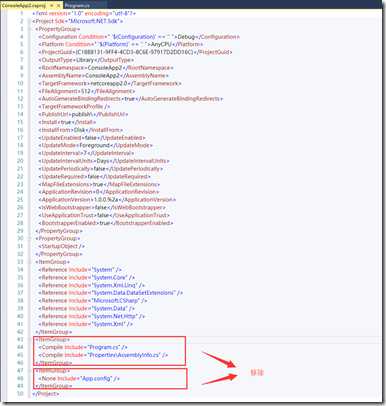Close the ConsoleApp2.csproj tab
This screenshot has width=386, height=406.
pos(58,6)
